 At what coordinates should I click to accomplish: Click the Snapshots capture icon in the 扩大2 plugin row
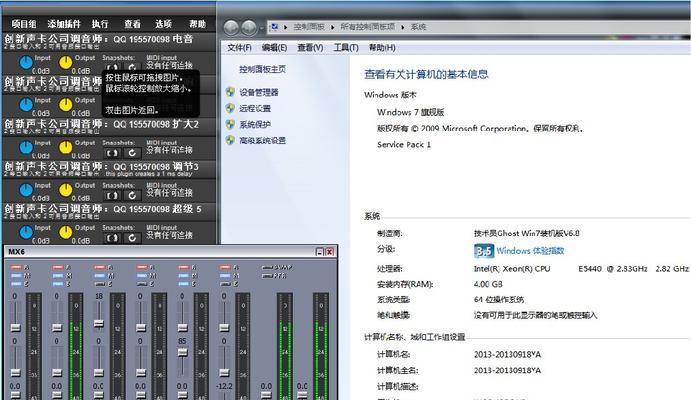(112, 153)
